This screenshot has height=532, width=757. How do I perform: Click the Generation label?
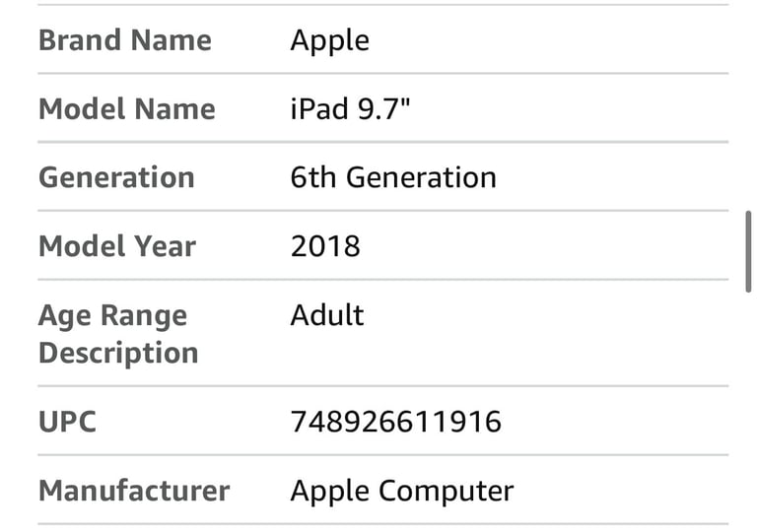[116, 177]
